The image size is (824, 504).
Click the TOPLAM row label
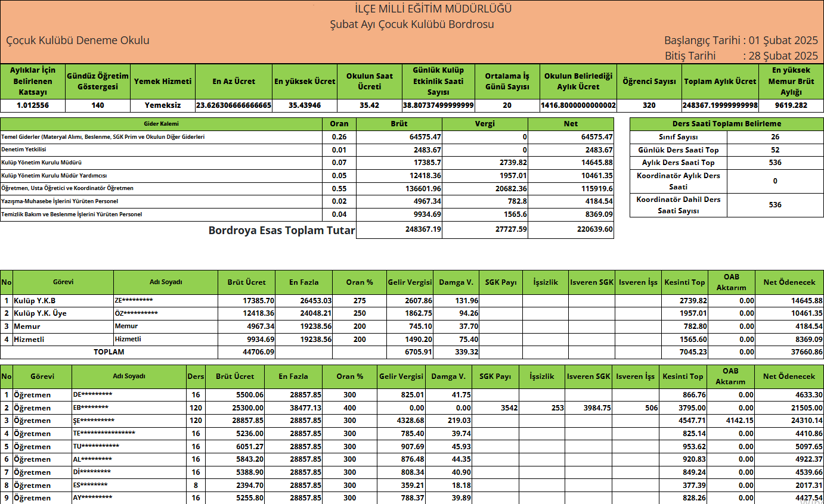[x=109, y=352]
